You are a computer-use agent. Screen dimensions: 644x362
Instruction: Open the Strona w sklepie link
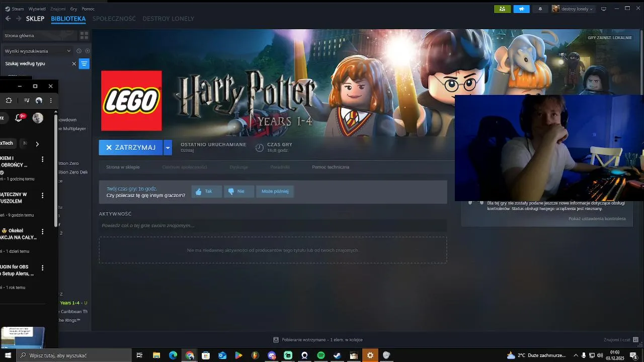[123, 167]
